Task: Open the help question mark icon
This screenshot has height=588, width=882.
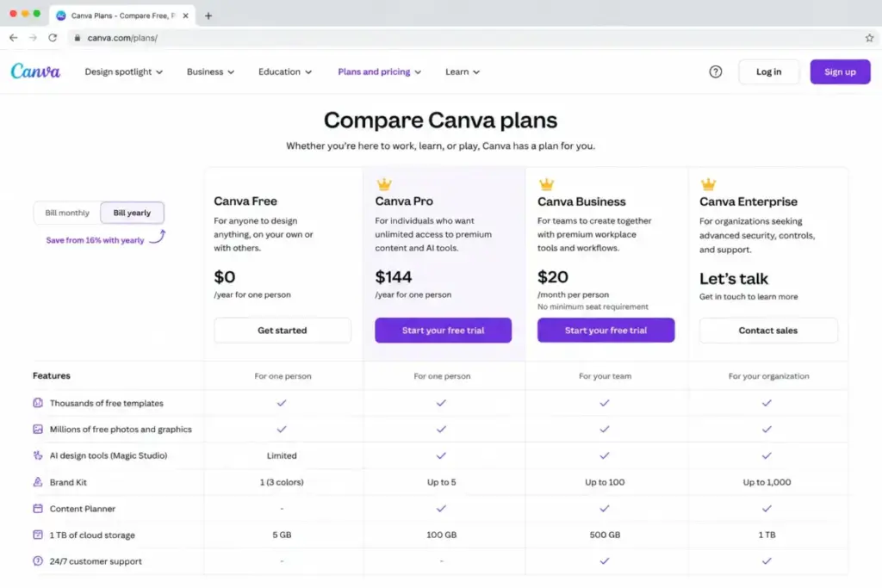Action: [x=716, y=71]
